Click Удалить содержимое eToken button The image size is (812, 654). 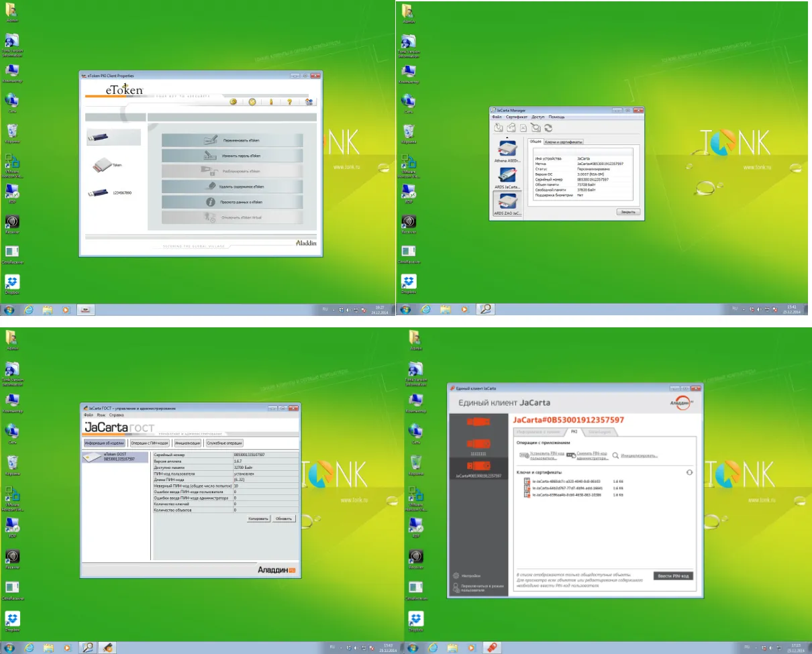[232, 186]
